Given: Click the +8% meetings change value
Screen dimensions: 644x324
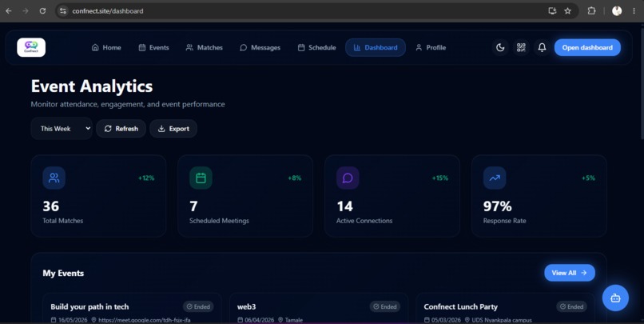Looking at the screenshot, I should pos(295,178).
